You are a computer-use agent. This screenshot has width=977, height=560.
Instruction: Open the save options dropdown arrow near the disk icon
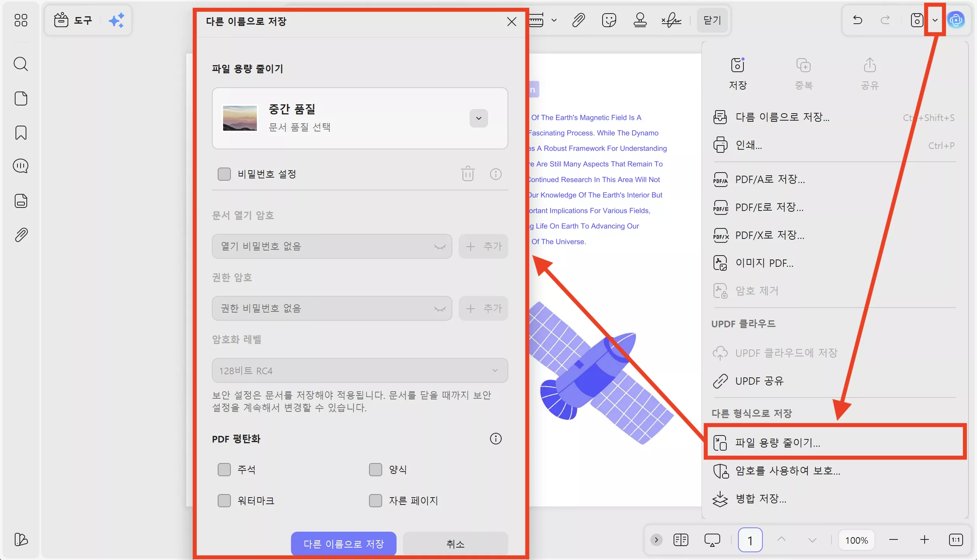(x=935, y=20)
